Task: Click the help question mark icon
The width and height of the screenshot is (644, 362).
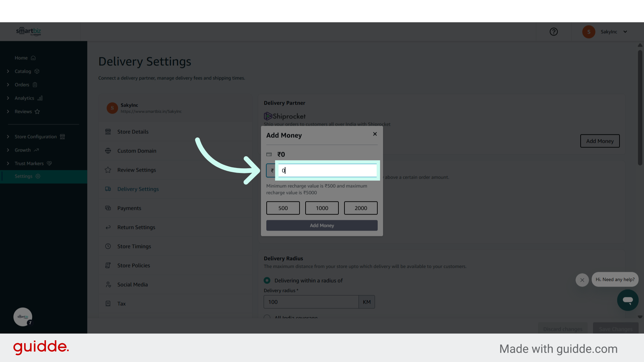Action: click(x=554, y=32)
